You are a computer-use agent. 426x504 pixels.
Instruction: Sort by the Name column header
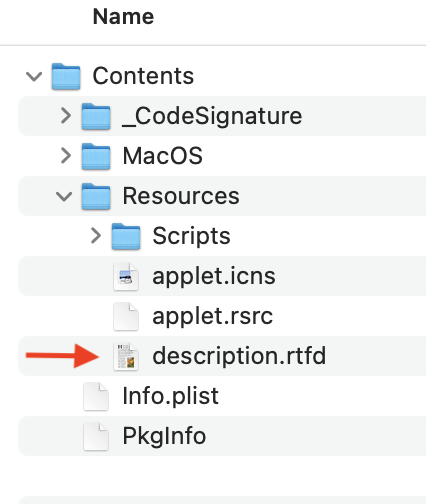(x=123, y=17)
